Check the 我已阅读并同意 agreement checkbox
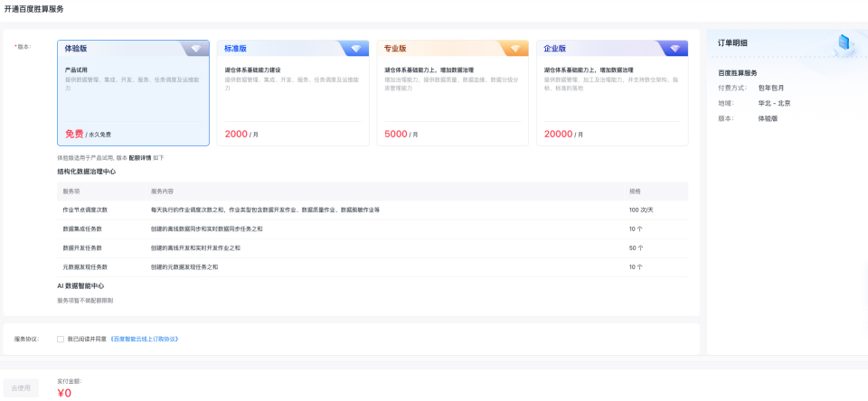868x401 pixels. (x=61, y=339)
